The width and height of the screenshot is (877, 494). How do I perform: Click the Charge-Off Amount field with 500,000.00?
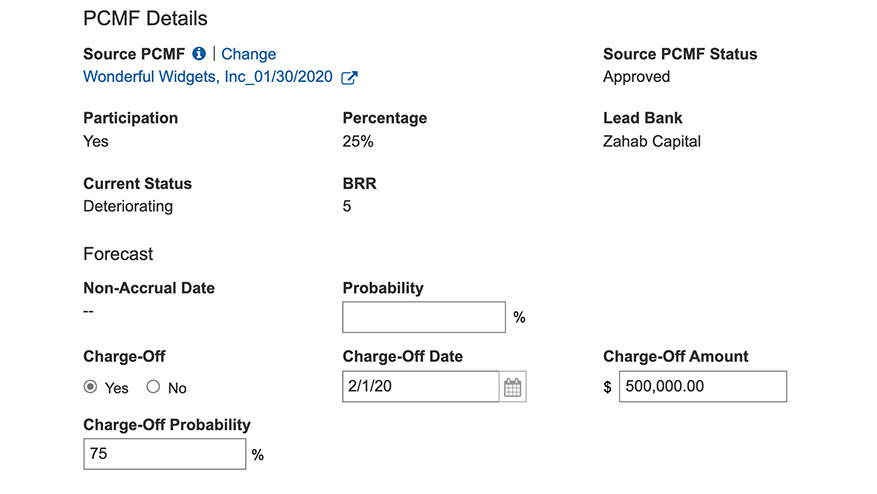click(702, 387)
